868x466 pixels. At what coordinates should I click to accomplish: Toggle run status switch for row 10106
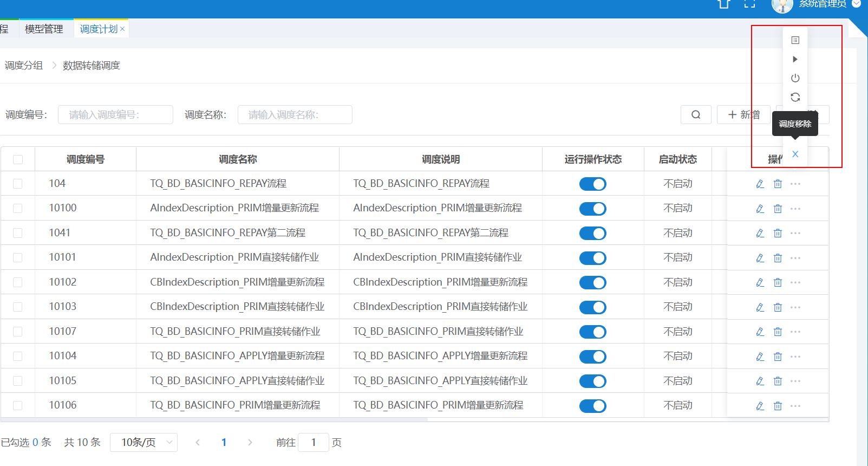click(593, 406)
